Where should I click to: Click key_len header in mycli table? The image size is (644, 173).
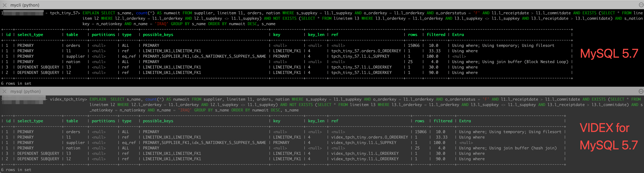coord(316,35)
